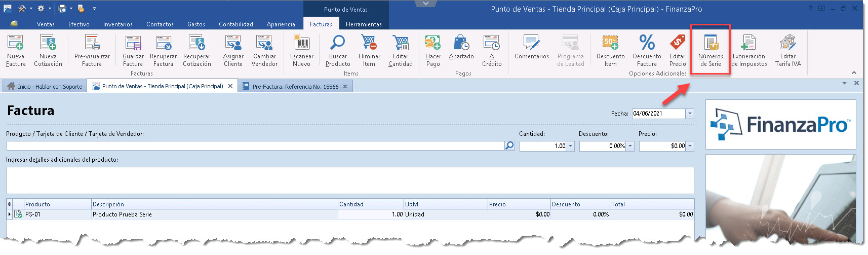This screenshot has height=255, width=868.
Task: Close the Punto de Ventas document tab
Action: 230,86
